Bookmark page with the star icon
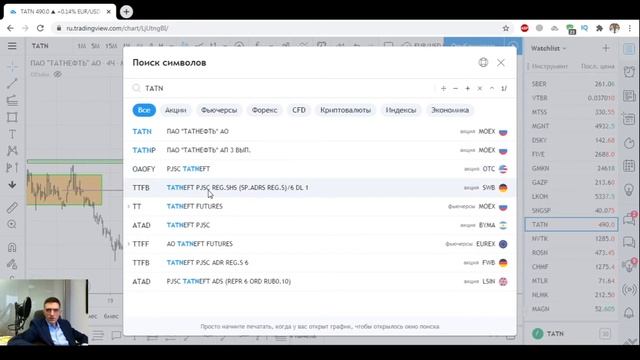This screenshot has height=360, width=640. coord(506,28)
